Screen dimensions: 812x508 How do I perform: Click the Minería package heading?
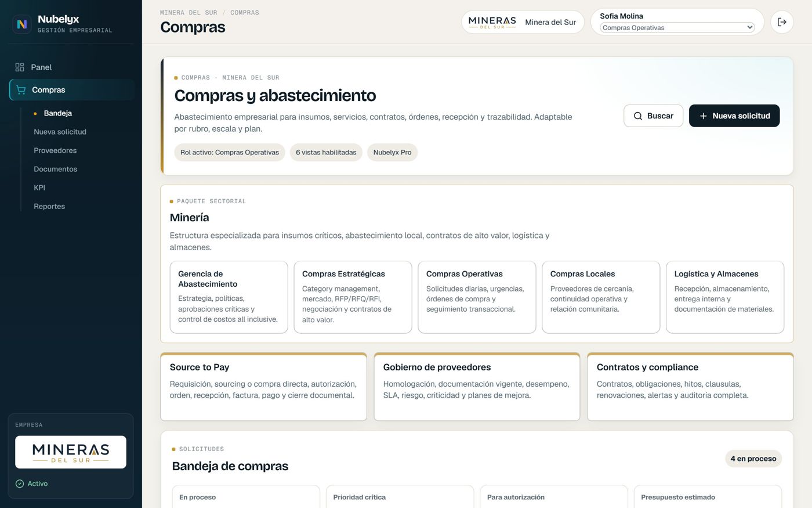pos(190,218)
